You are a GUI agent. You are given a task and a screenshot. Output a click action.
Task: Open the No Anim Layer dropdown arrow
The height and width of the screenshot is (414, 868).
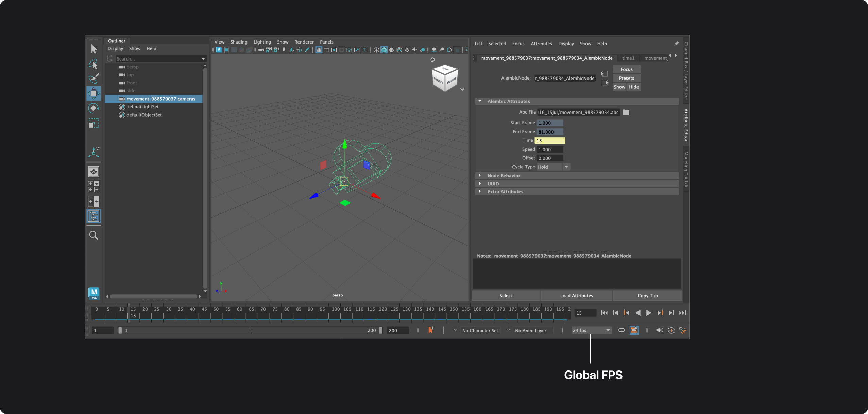point(508,330)
